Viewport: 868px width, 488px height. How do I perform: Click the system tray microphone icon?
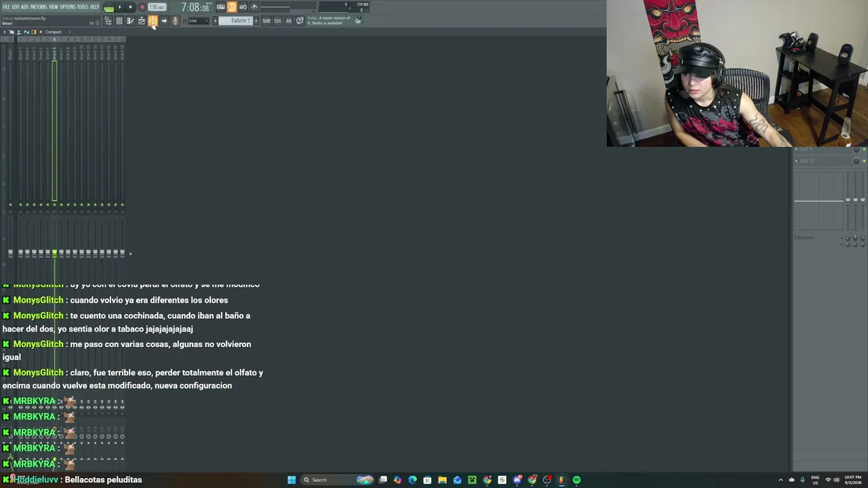802,480
